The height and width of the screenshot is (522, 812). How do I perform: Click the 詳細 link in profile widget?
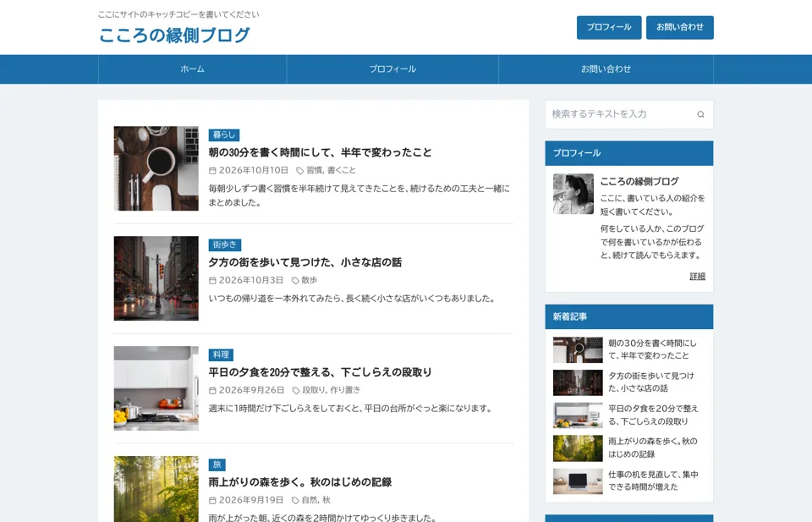pyautogui.click(x=697, y=277)
